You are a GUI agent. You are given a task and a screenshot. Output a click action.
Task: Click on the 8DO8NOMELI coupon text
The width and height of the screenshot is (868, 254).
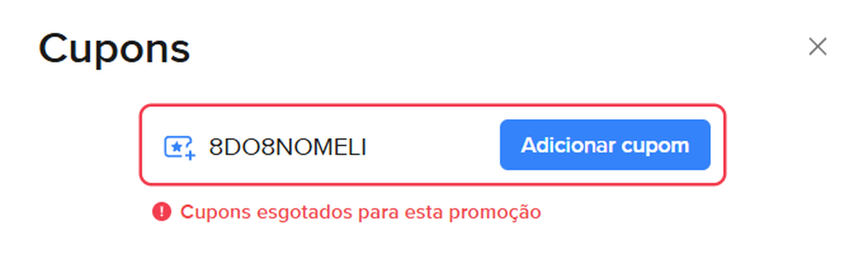[287, 147]
